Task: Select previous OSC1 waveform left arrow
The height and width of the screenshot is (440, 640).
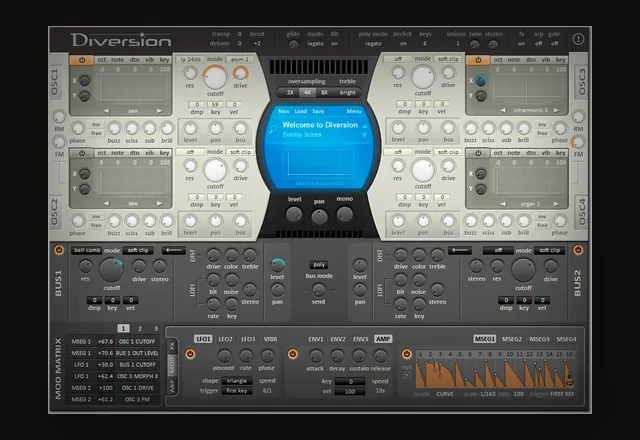Action: (106, 111)
